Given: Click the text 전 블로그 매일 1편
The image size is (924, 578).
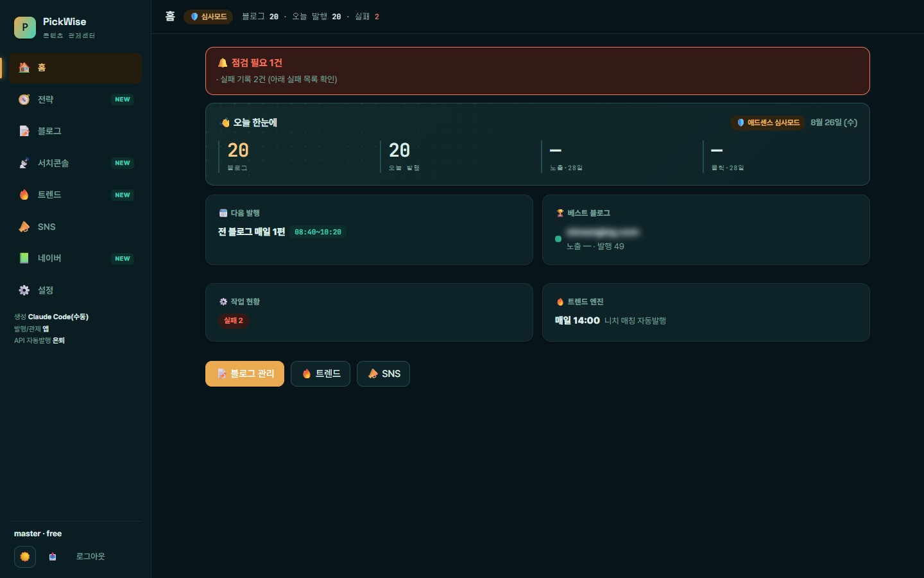Looking at the screenshot, I should [252, 232].
